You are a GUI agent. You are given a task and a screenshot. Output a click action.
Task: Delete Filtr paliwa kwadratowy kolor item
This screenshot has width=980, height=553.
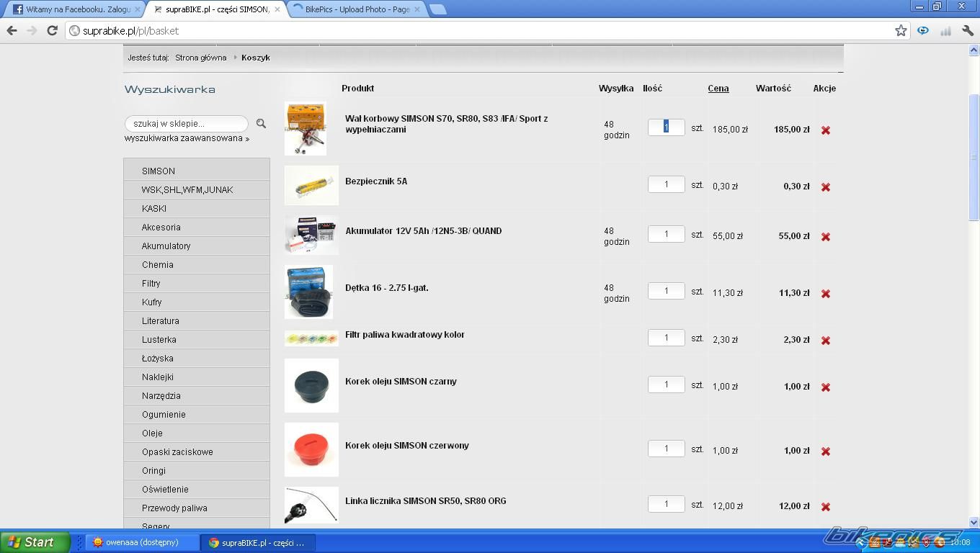tap(826, 341)
